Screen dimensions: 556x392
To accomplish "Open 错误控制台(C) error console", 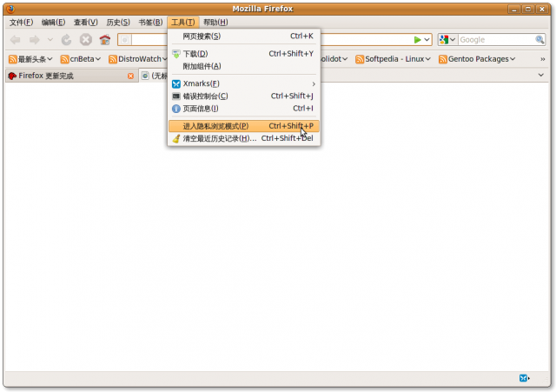I will click(244, 96).
